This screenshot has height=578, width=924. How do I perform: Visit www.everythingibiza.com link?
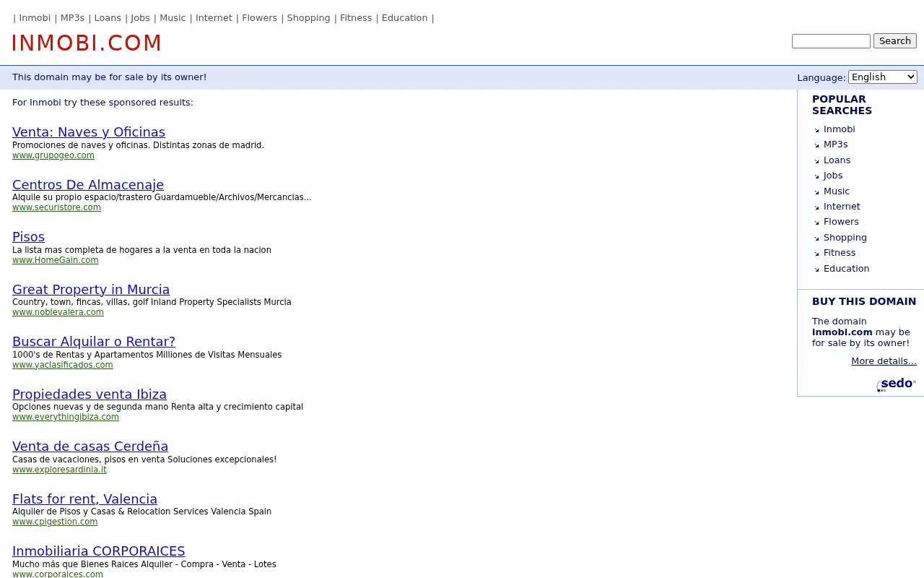66,417
